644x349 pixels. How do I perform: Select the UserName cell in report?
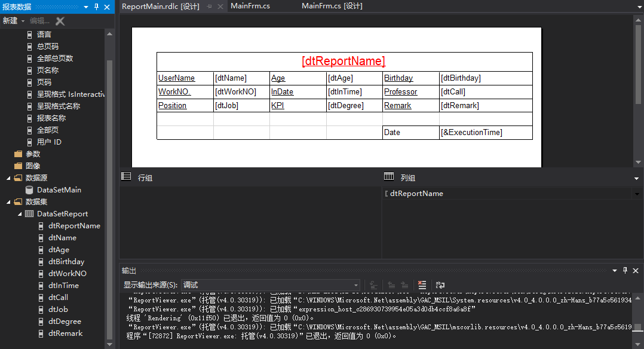pos(185,78)
